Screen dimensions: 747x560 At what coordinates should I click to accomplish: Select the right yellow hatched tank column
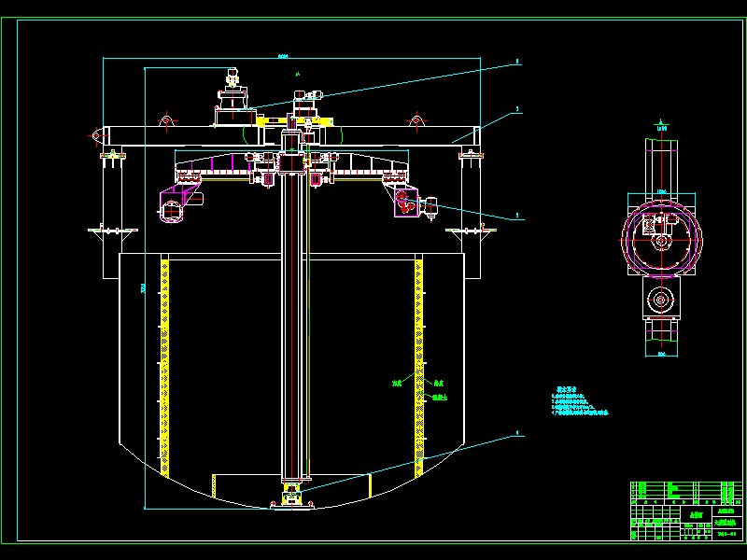pyautogui.click(x=418, y=368)
